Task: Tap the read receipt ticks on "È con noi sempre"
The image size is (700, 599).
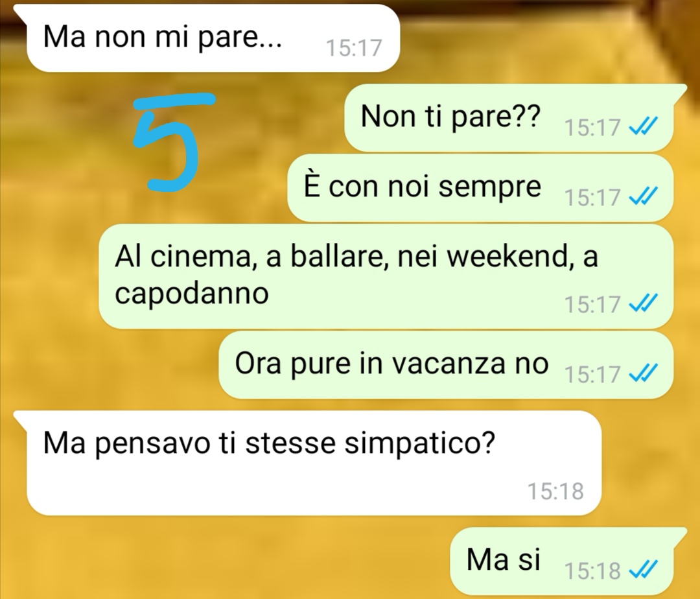Action: [x=643, y=196]
